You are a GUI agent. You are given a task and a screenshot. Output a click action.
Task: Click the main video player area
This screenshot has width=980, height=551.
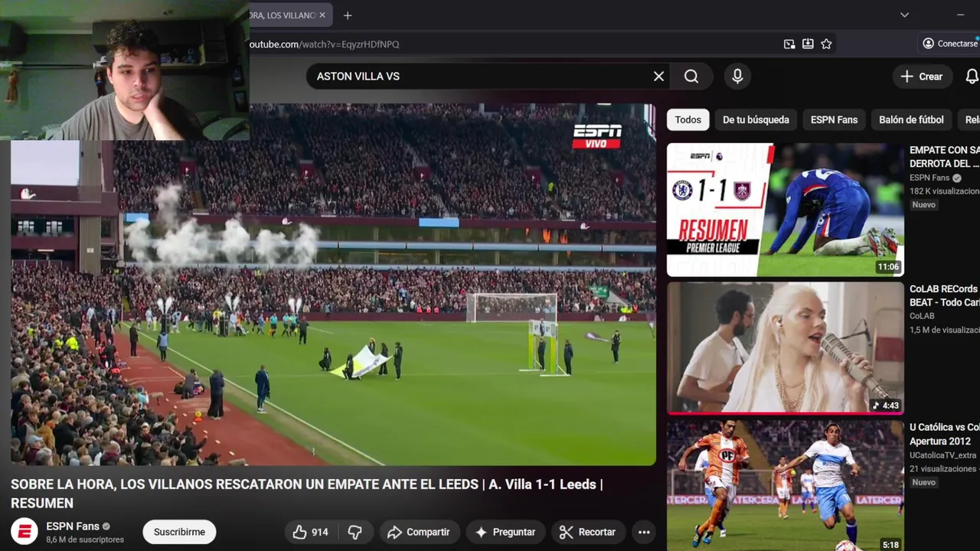333,285
